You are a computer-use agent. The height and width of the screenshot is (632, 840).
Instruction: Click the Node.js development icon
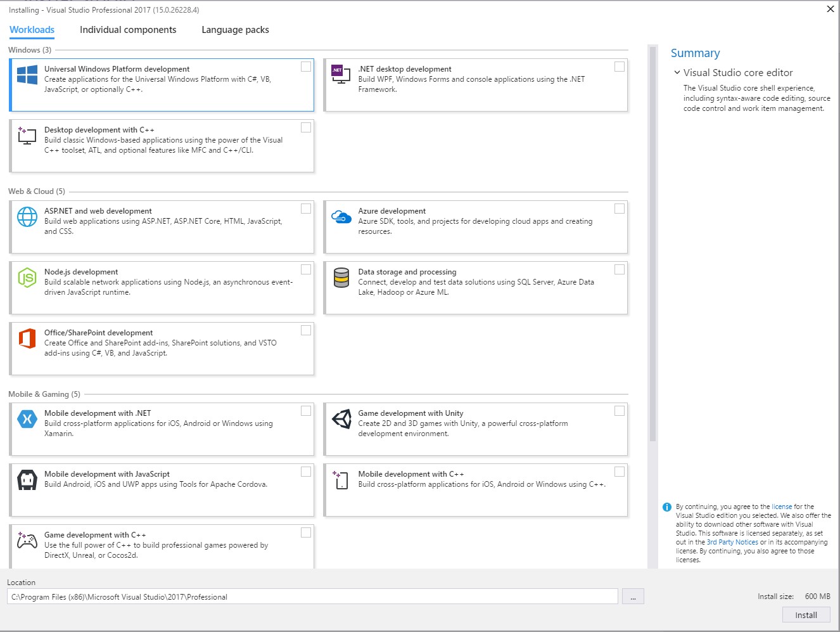coord(27,278)
